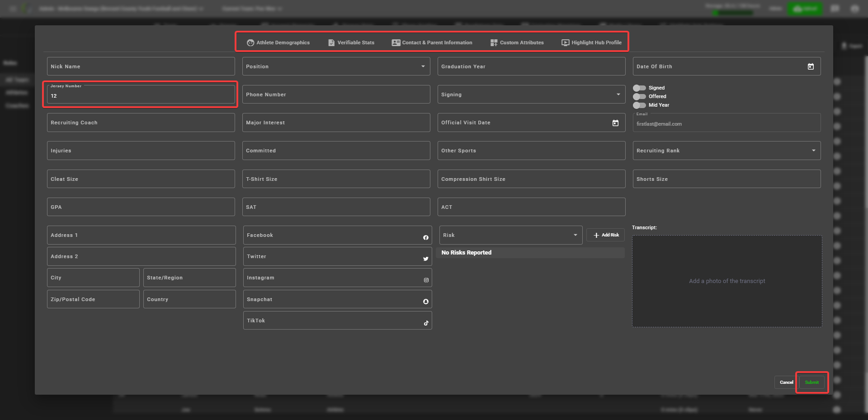868x420 pixels.
Task: Enable the Mid Year switch
Action: coord(639,105)
